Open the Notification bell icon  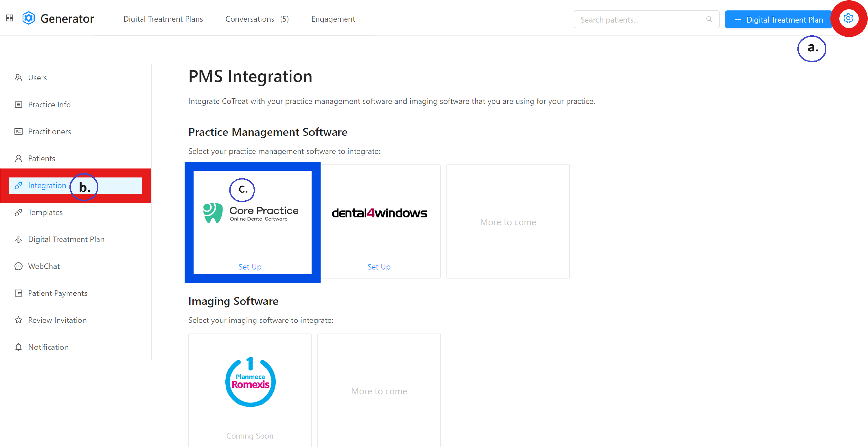[x=19, y=347]
